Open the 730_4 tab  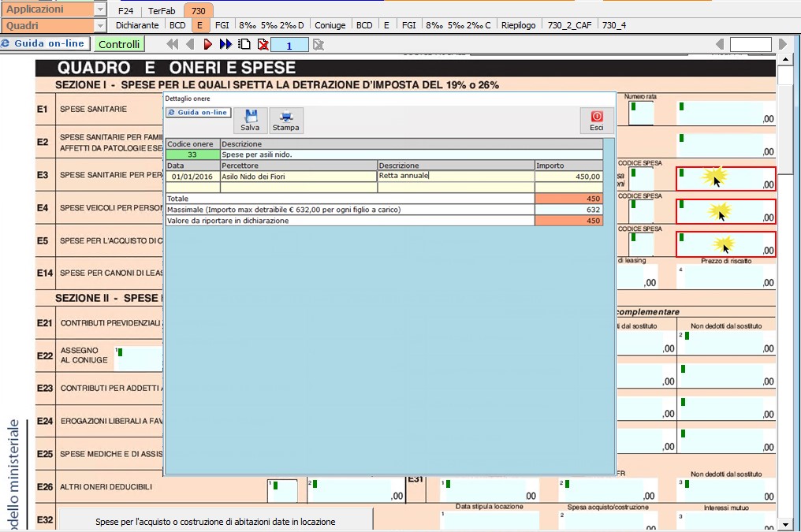point(614,25)
